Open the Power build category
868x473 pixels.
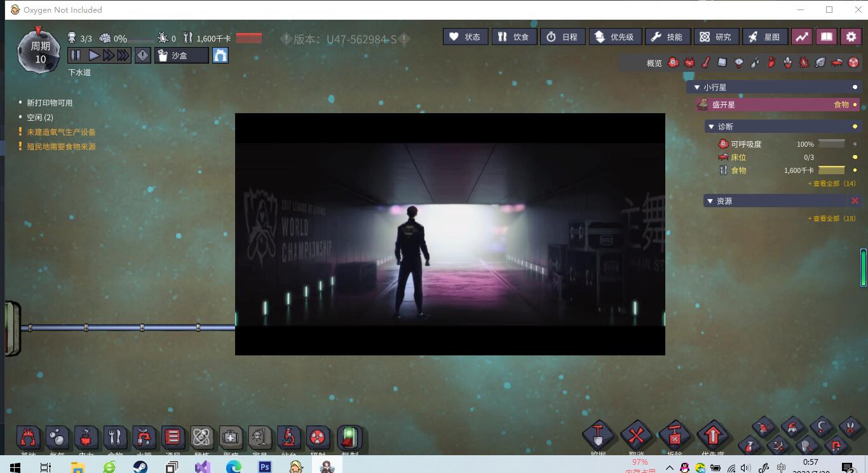click(86, 438)
